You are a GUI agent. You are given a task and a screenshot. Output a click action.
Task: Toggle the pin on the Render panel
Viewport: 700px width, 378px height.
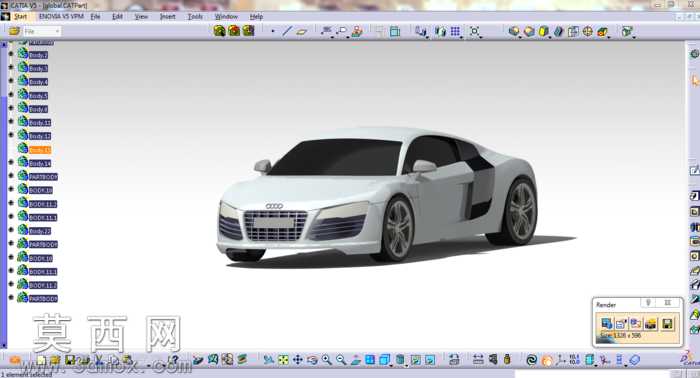coord(648,303)
